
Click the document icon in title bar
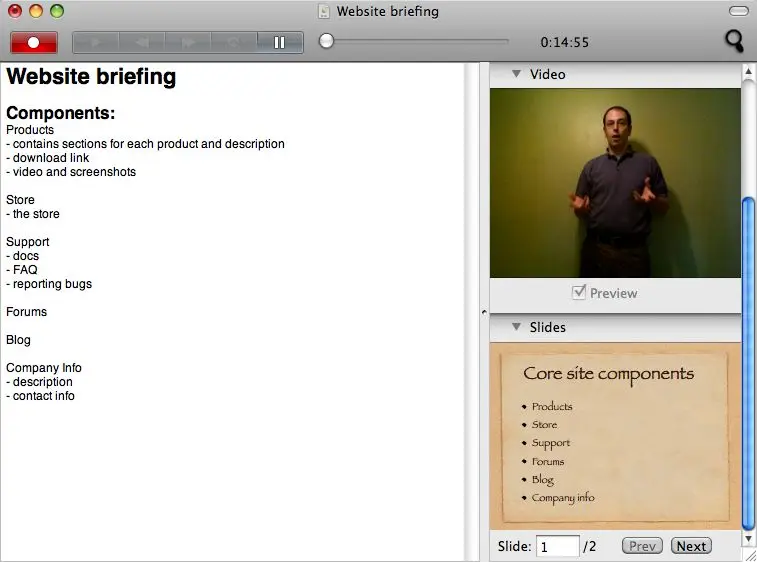pyautogui.click(x=324, y=11)
